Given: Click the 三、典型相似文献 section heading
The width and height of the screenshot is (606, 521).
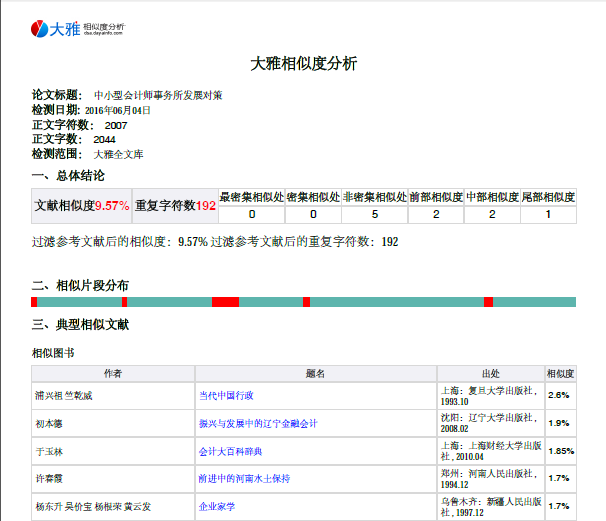Looking at the screenshot, I should click(x=80, y=325).
